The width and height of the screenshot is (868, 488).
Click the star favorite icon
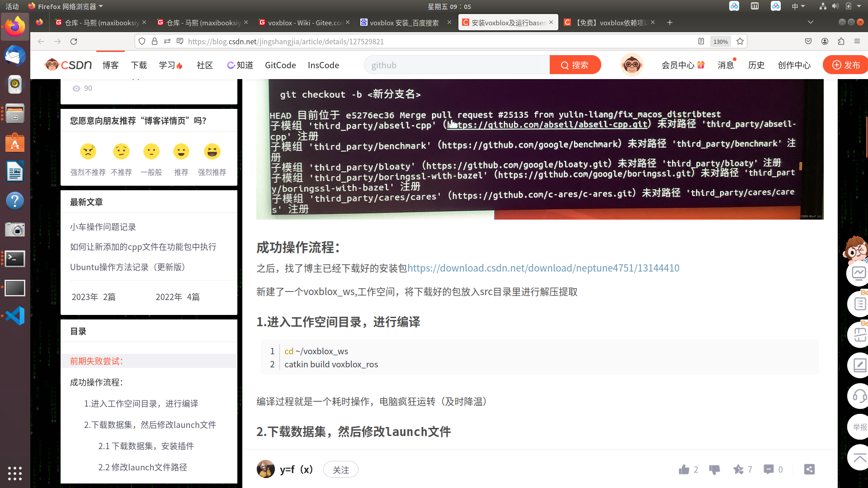point(738,469)
